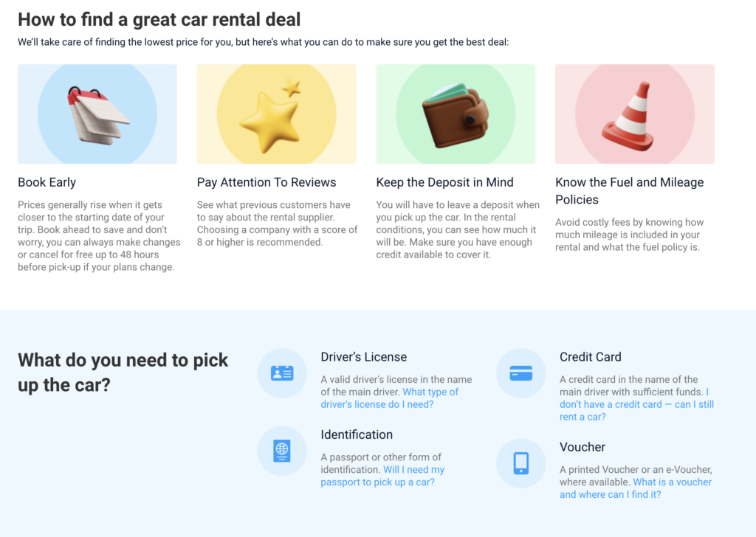The width and height of the screenshot is (756, 537).
Task: Open 'I don't have a credit card' link
Action: point(636,404)
